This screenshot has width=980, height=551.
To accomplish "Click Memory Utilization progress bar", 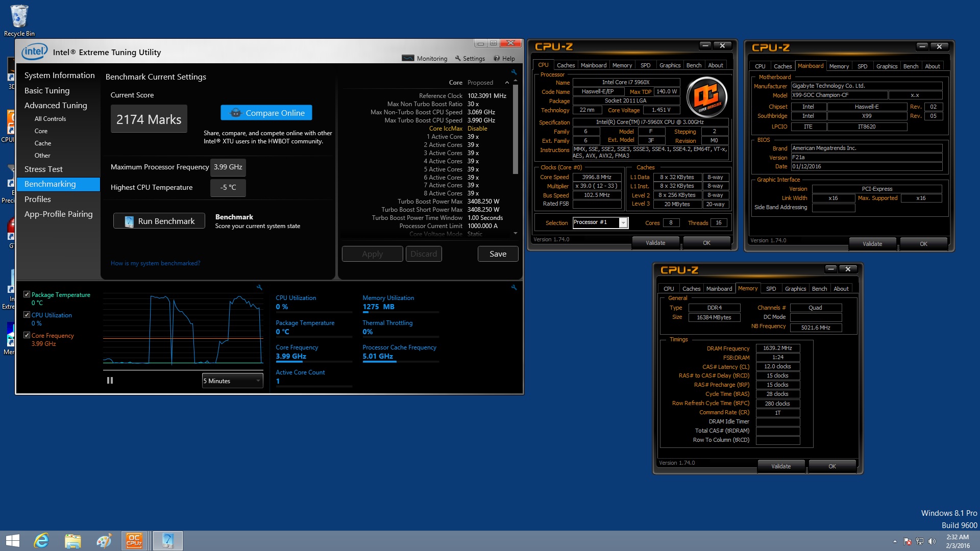I will click(x=401, y=312).
